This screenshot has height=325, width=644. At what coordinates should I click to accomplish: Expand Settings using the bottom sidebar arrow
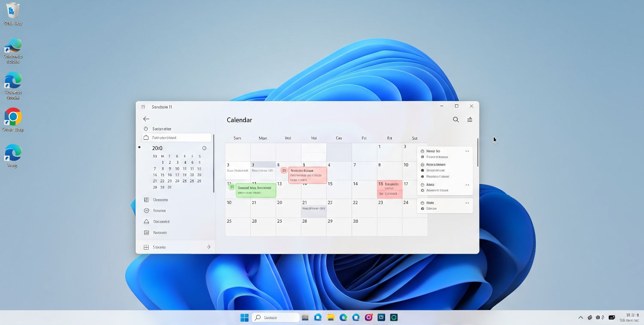tap(209, 247)
